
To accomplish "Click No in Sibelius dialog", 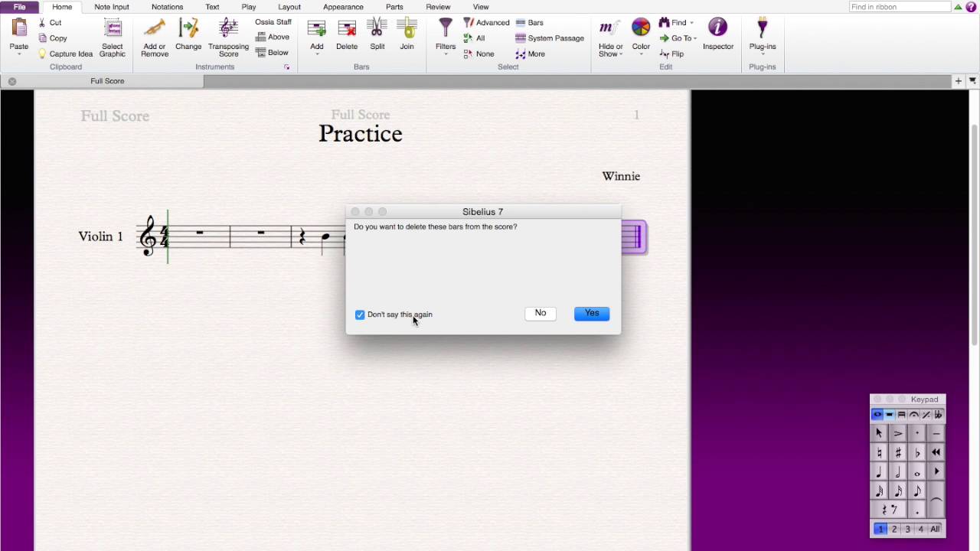I will point(541,313).
